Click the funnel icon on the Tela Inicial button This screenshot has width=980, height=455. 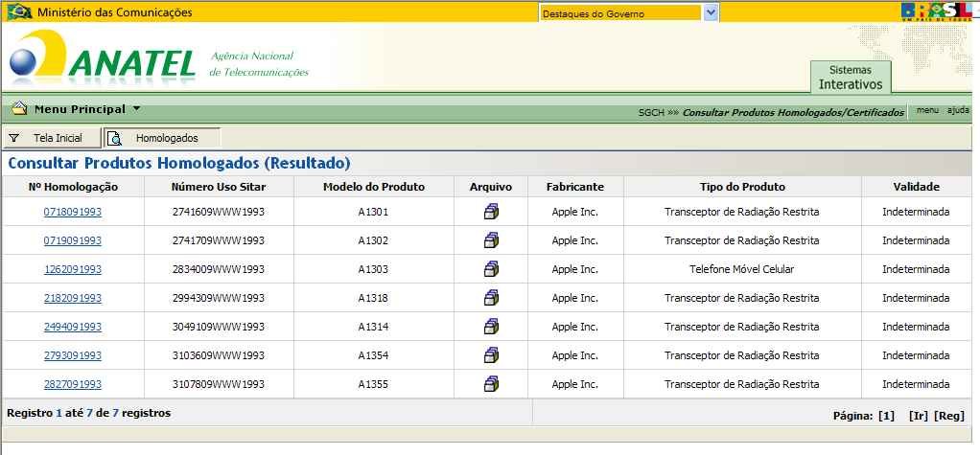point(13,138)
